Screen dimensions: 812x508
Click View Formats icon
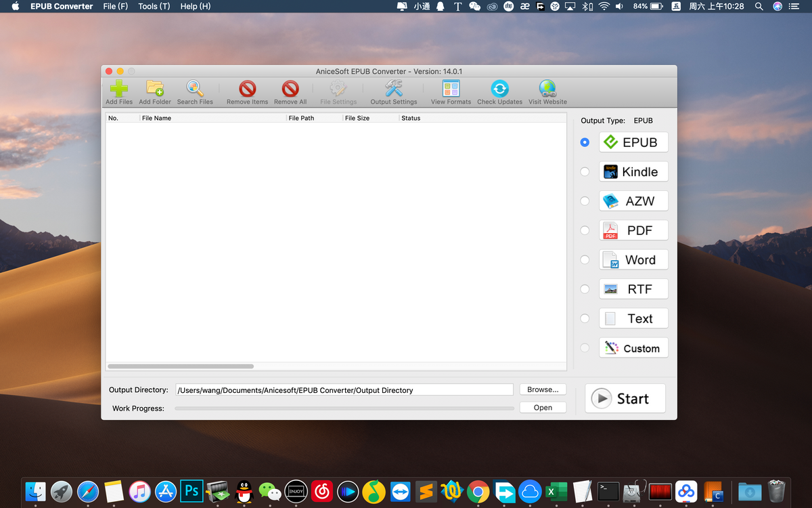coord(451,92)
